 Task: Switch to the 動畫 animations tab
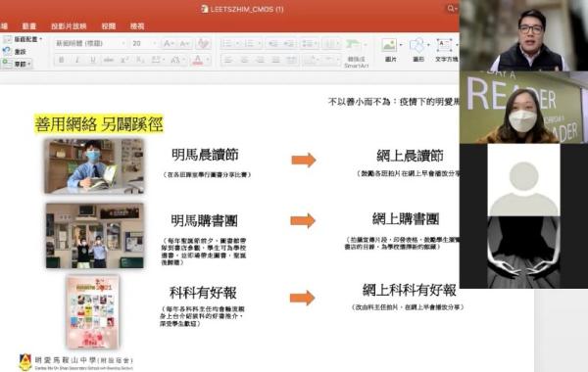[x=28, y=26]
